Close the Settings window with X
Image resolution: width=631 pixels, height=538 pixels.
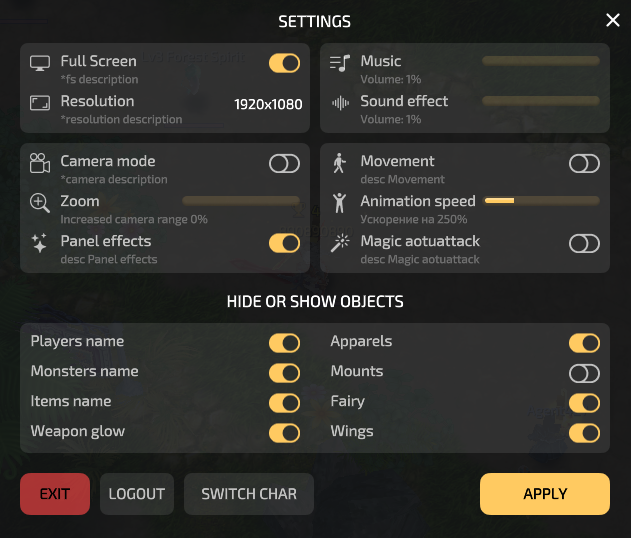point(613,21)
